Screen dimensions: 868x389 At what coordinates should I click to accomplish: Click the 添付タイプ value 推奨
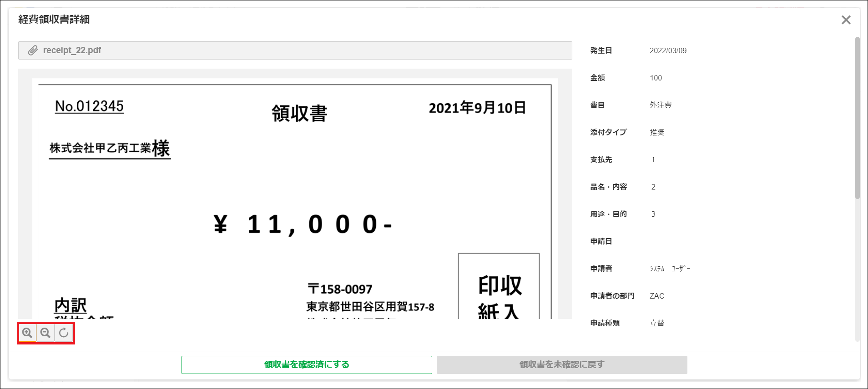(x=656, y=132)
